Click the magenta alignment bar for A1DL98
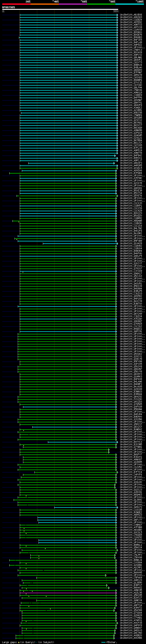 pyautogui.click(x=68, y=593)
